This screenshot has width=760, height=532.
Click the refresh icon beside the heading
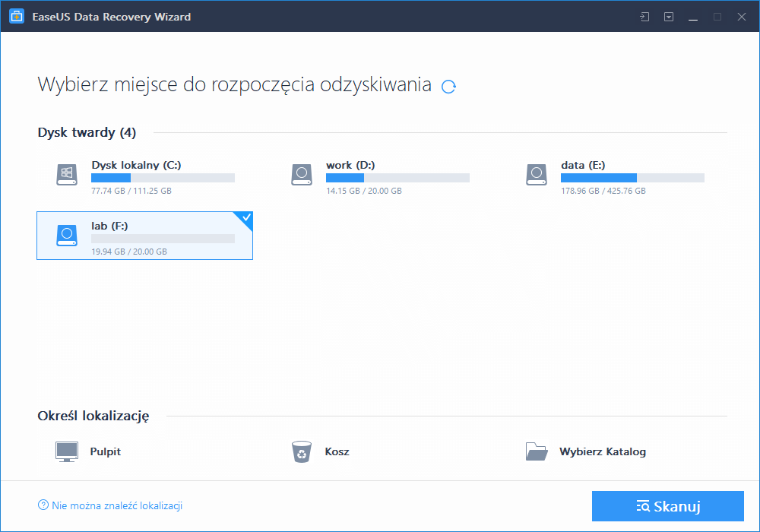coord(448,86)
